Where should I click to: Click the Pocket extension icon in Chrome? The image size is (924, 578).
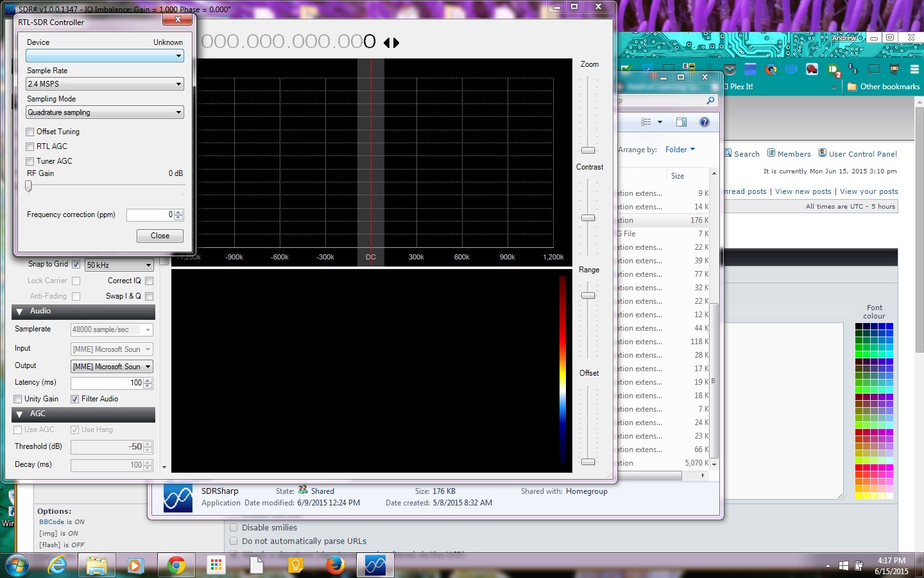730,69
